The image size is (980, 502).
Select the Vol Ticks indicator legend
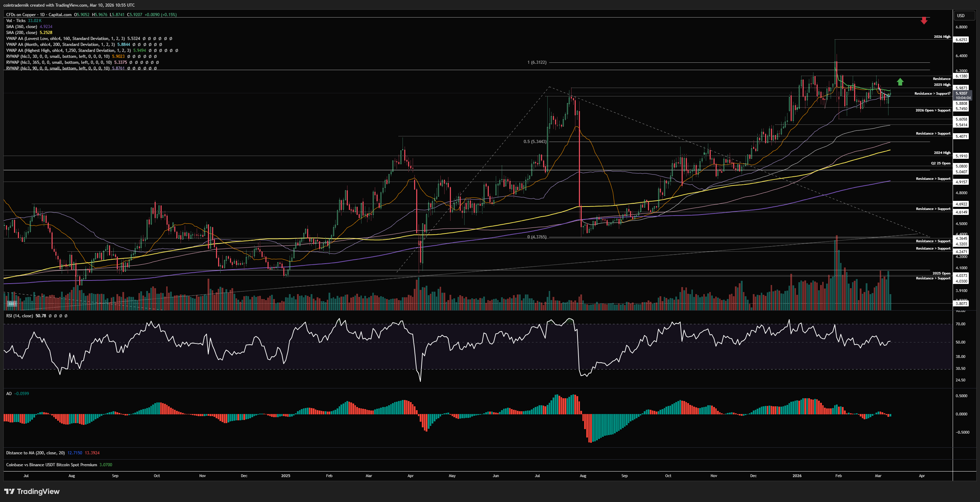15,21
